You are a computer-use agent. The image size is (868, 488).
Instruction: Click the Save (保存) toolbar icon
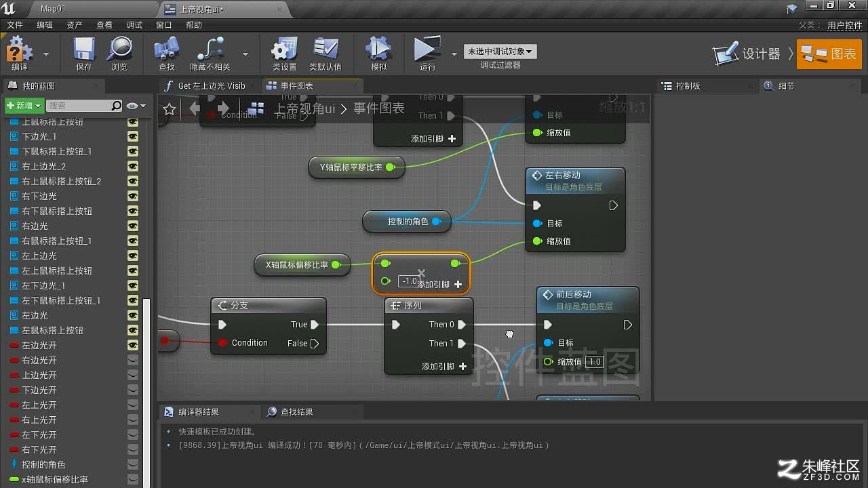(84, 49)
